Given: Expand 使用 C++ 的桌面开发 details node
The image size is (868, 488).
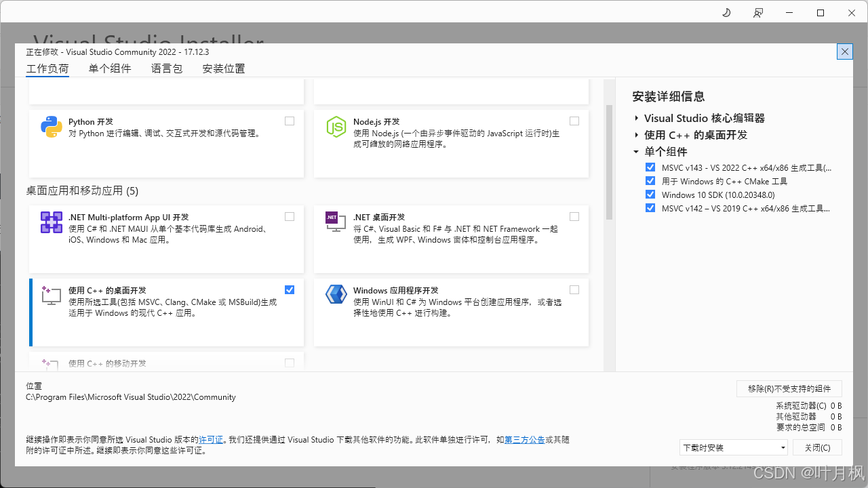Looking at the screenshot, I should point(637,135).
